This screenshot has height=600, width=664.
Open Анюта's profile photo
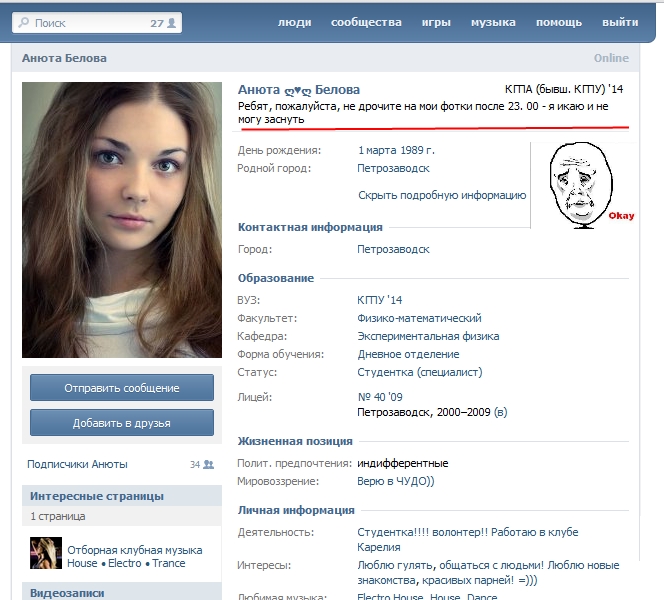(122, 220)
